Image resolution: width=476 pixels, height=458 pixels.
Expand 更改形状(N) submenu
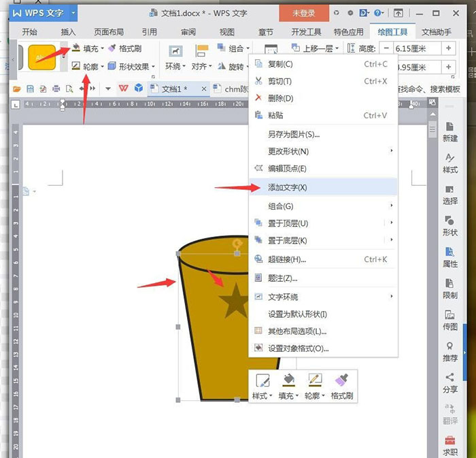pyautogui.click(x=323, y=151)
